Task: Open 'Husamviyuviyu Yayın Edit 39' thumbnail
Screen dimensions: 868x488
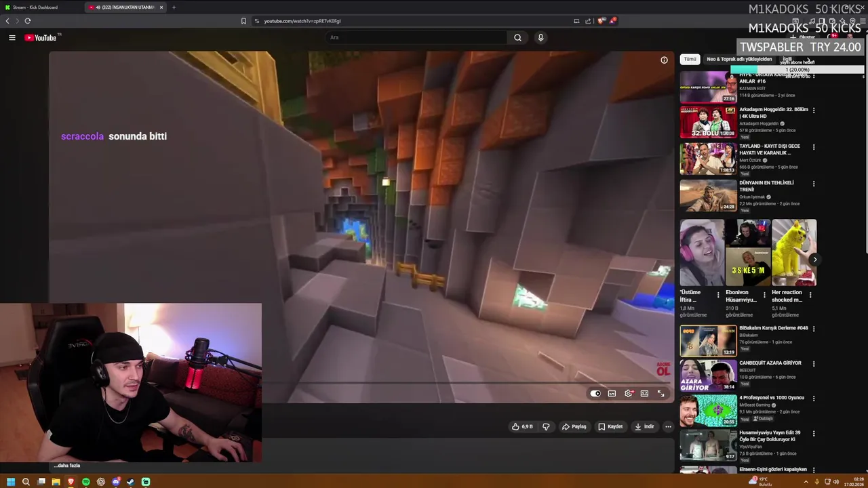Action: pos(708,445)
